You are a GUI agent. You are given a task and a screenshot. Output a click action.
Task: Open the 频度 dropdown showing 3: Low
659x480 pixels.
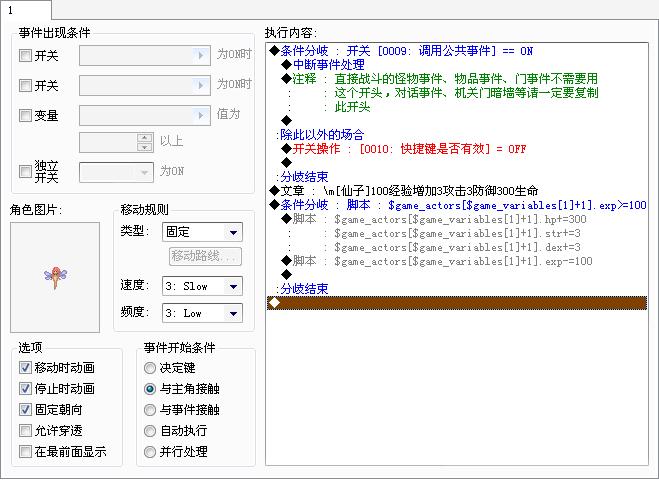202,313
